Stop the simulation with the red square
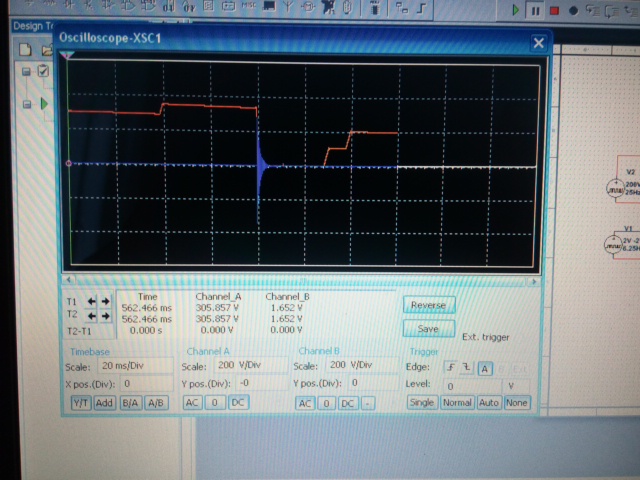The height and width of the screenshot is (480, 640). click(x=553, y=10)
